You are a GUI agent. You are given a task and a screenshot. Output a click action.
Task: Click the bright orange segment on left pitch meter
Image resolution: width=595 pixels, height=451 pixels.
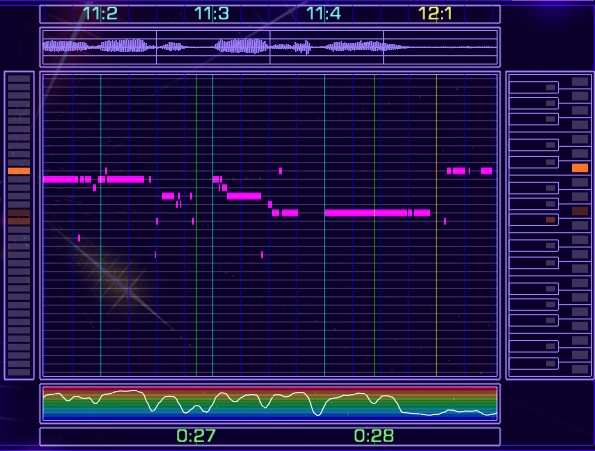tap(19, 171)
